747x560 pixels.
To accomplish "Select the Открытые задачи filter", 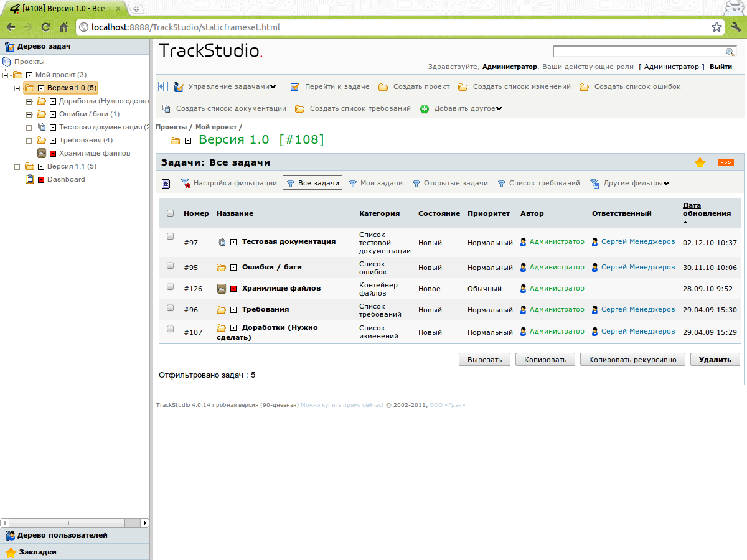I will click(x=450, y=184).
